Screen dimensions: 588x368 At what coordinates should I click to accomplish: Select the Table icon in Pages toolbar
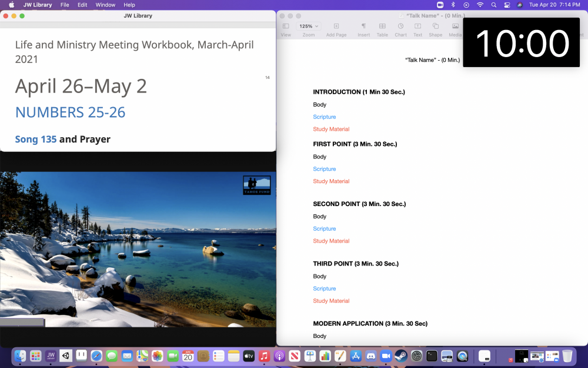click(382, 26)
